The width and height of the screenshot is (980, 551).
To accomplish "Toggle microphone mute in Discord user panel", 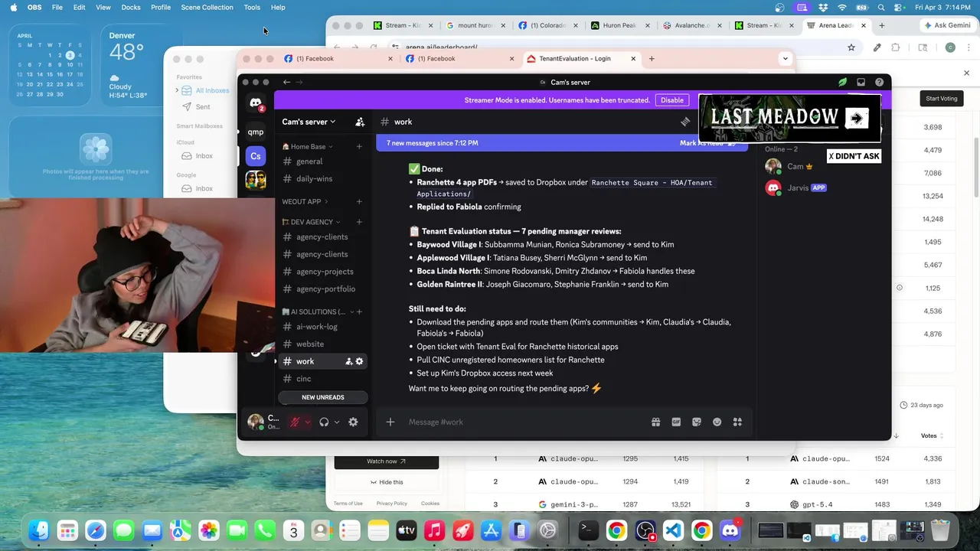I will point(294,422).
